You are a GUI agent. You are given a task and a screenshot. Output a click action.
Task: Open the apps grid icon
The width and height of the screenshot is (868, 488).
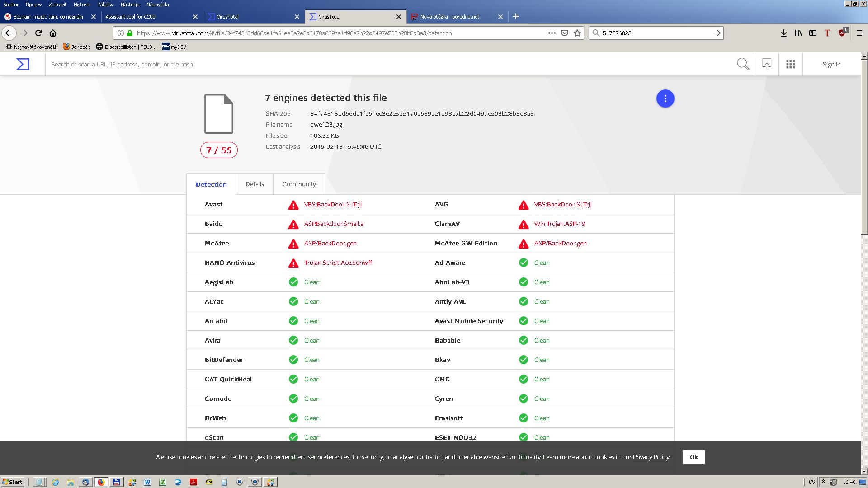pyautogui.click(x=790, y=64)
